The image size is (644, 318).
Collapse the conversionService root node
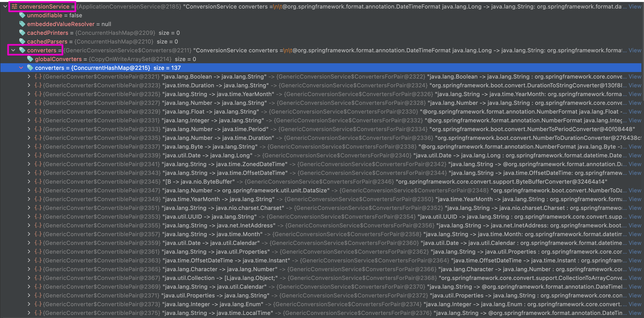click(5, 7)
